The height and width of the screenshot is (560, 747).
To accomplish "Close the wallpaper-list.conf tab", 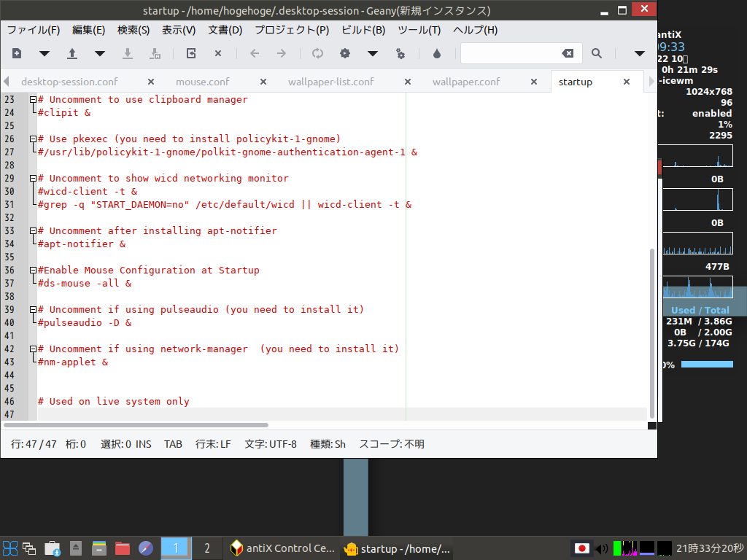I will point(408,82).
